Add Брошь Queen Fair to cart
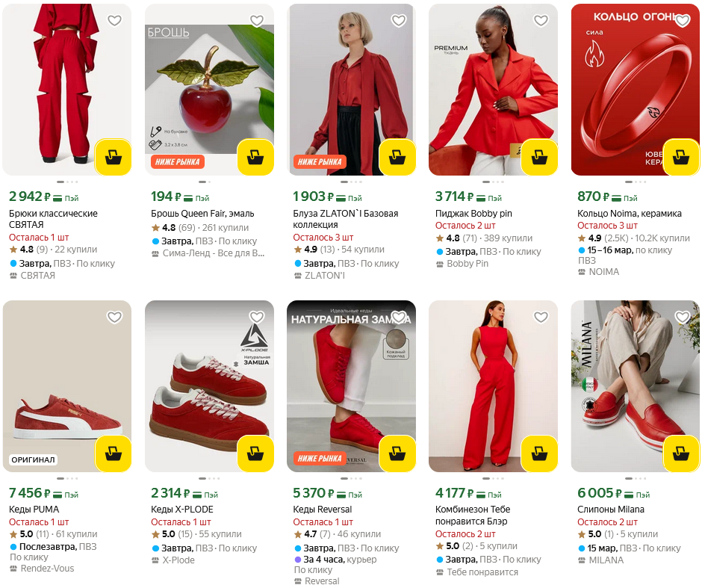The height and width of the screenshot is (588, 702). 255,157
